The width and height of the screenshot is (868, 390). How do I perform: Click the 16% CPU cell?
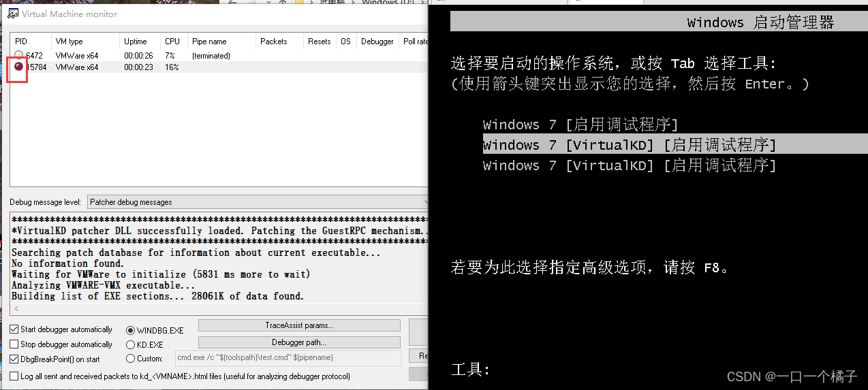pos(172,67)
